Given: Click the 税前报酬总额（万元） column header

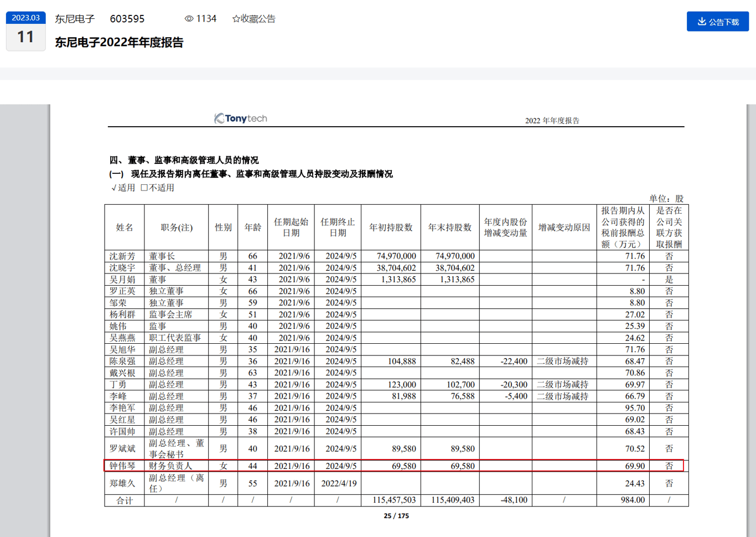Looking at the screenshot, I should (623, 228).
